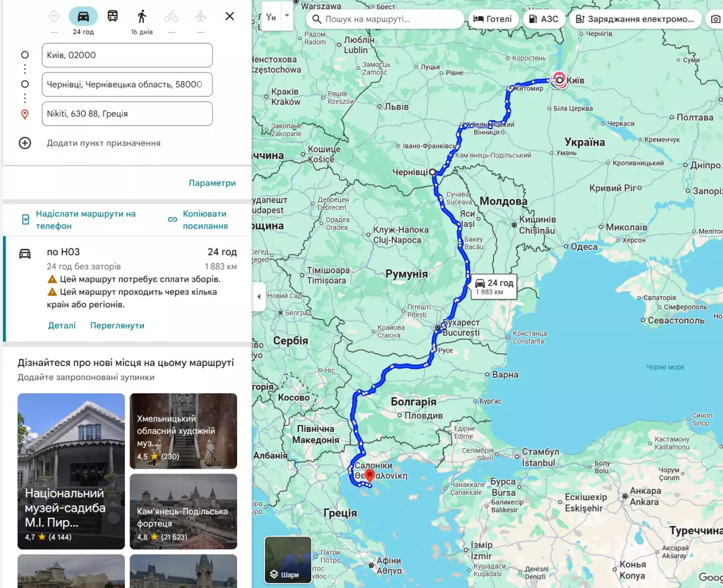Image resolution: width=723 pixels, height=588 pixels.
Task: Show Зарядження електромобілів stations
Action: (635, 19)
